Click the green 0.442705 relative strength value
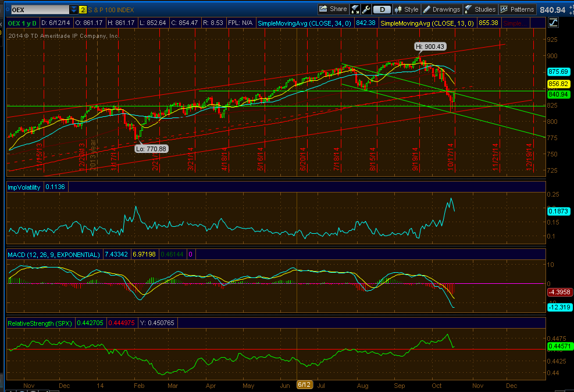Screen dimensions: 574x392 (x=90, y=323)
